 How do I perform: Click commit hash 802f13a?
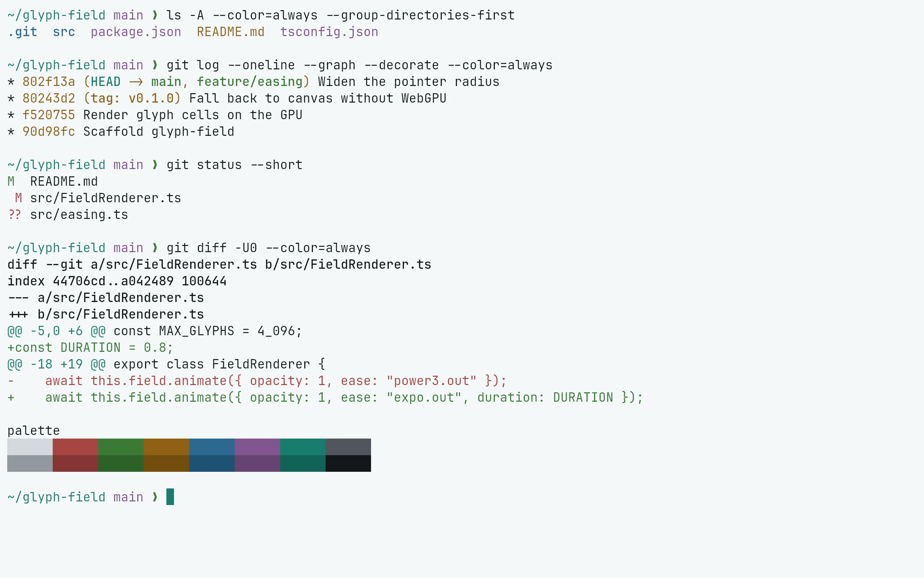point(49,82)
